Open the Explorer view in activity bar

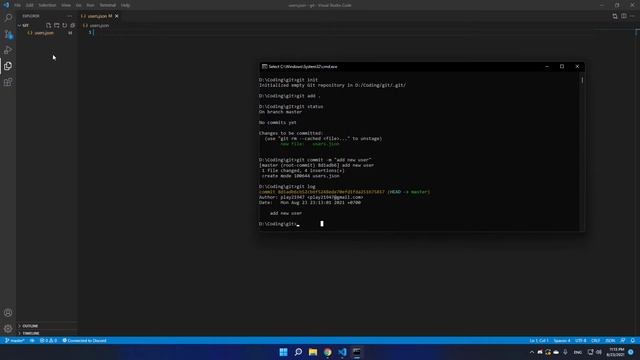click(8, 66)
